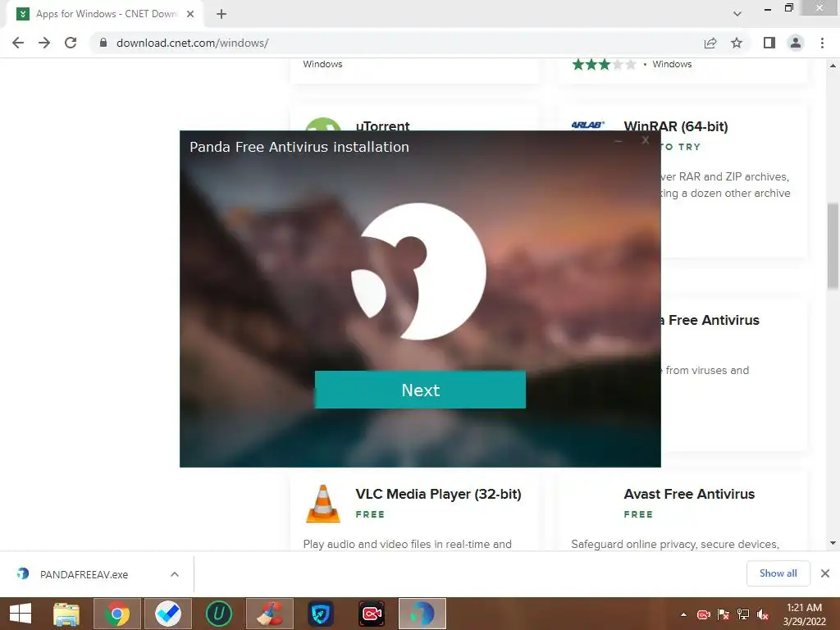840x630 pixels.
Task: Click the WinRAR RARLAB logo
Action: click(587, 125)
